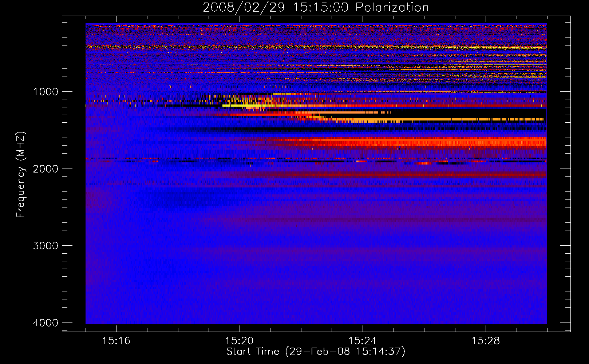Click the '2000' frequency tick label
This screenshot has height=364, width=589.
(46, 169)
